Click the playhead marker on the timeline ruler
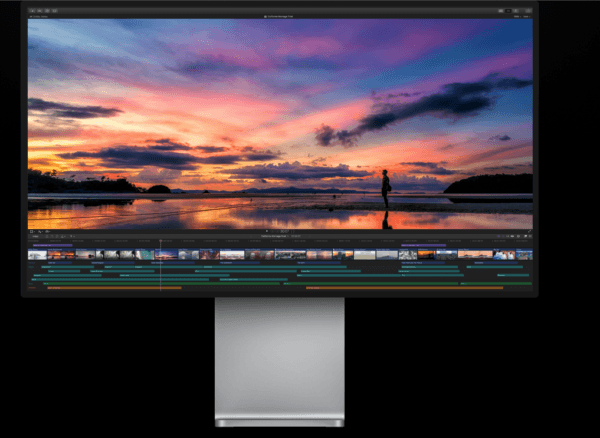The width and height of the screenshot is (600, 438). pos(160,240)
